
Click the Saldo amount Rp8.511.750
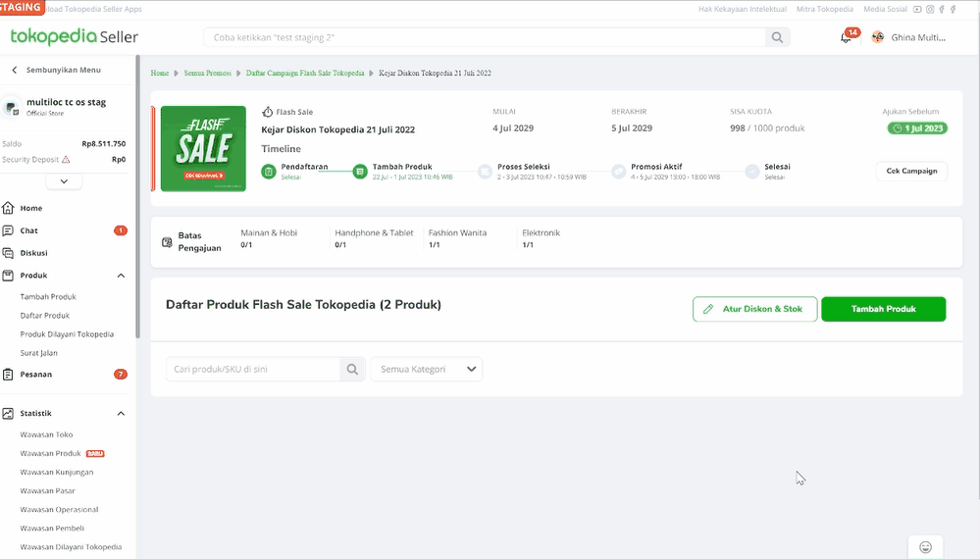(104, 143)
